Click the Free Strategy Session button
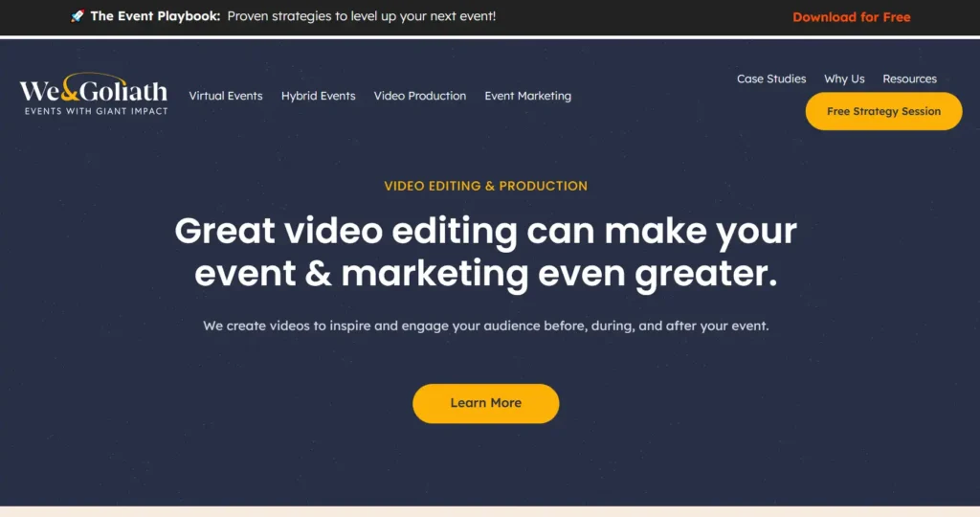980x517 pixels. click(x=883, y=111)
